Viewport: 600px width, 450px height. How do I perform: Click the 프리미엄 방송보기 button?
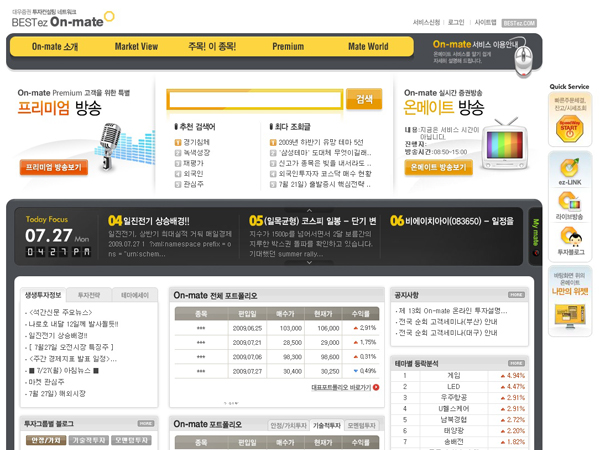click(54, 168)
